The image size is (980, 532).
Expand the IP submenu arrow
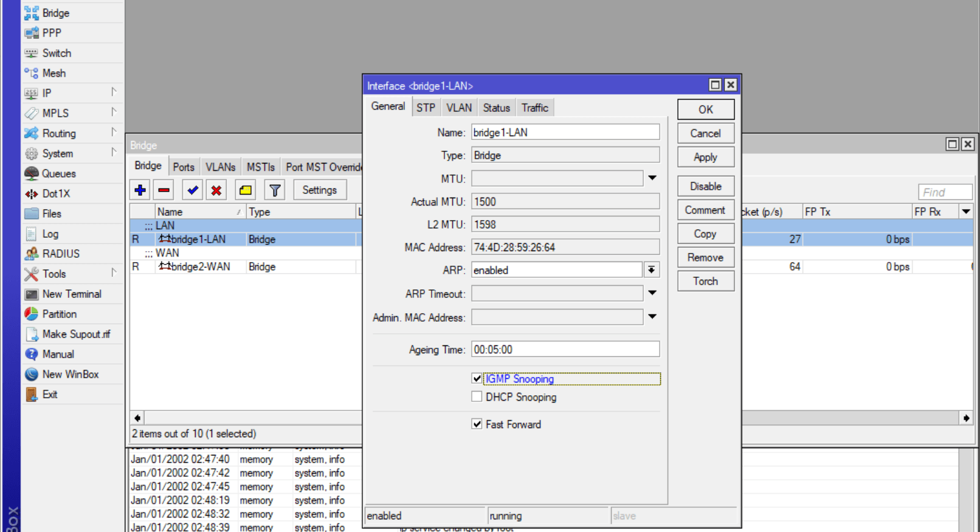pyautogui.click(x=114, y=92)
